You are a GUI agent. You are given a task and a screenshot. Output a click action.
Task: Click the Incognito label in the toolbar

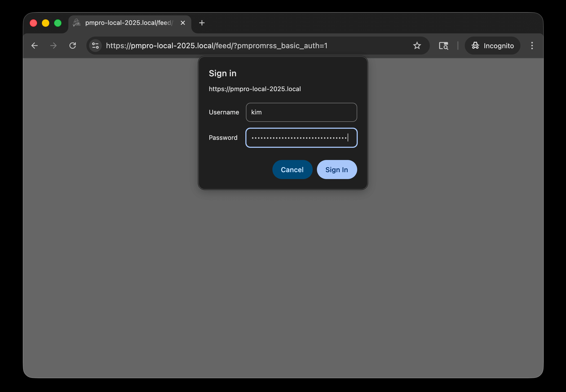click(x=499, y=46)
